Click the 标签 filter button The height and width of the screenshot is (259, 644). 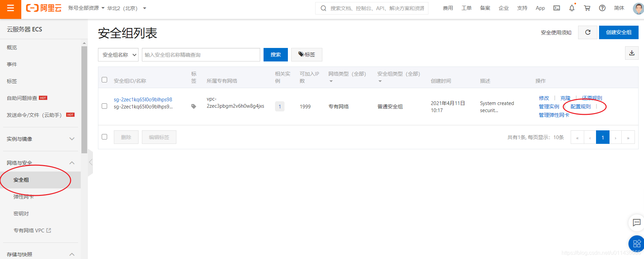(307, 55)
